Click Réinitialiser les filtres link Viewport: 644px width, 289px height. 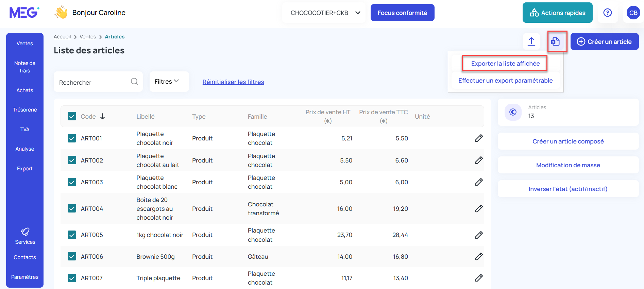233,82
